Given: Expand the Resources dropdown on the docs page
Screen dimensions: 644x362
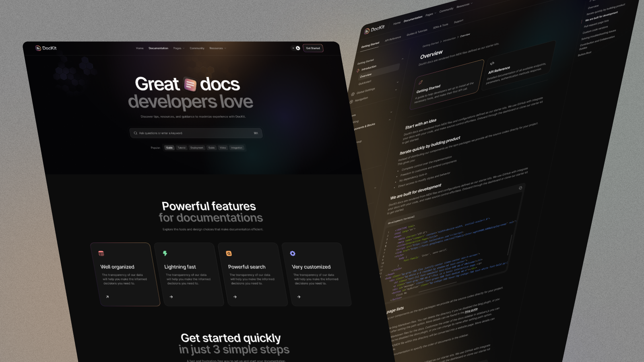Looking at the screenshot, I should [x=464, y=5].
